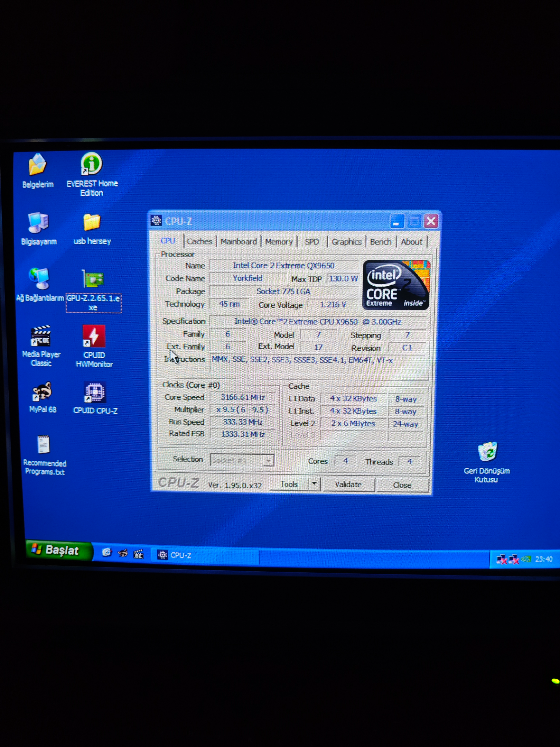Click the Level 2 '24-way' associativity value
Image resolution: width=560 pixels, height=747 pixels.
pos(405,424)
